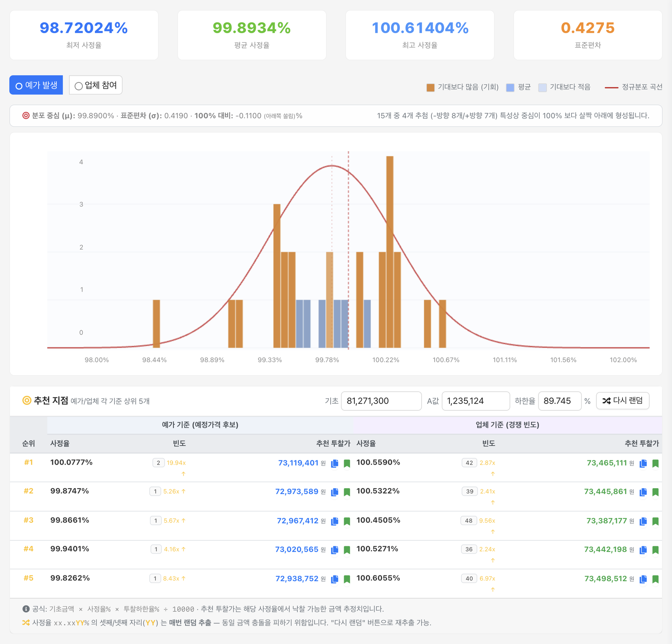672x644 pixels.
Task: Toggle the 정규분포 곡선 legend item
Action: coord(634,87)
